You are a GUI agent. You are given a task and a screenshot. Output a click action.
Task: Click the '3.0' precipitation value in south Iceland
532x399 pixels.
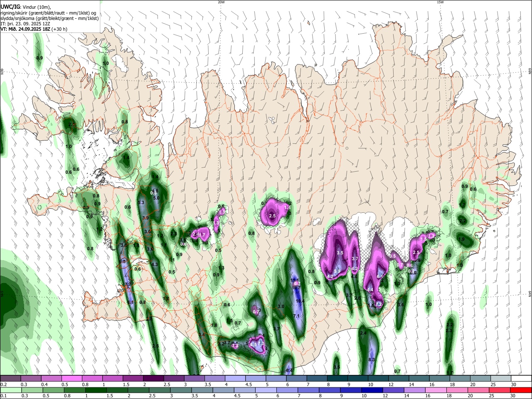coord(281,306)
